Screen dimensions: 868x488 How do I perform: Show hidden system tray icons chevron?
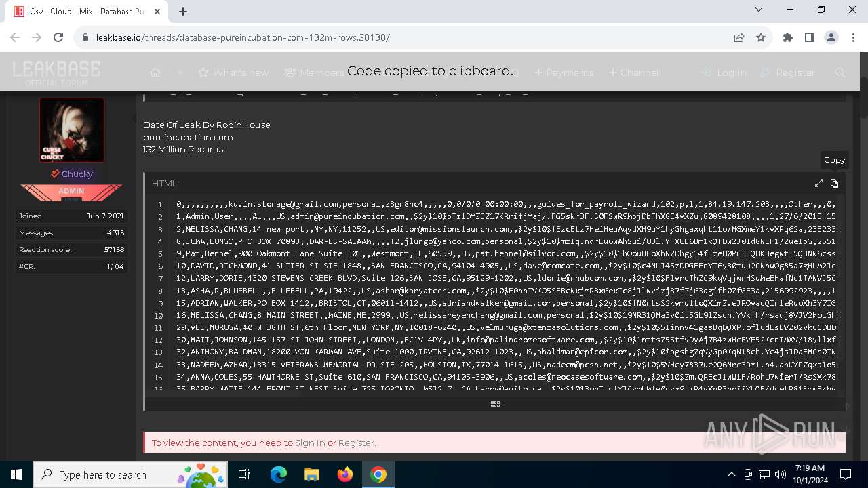click(731, 474)
